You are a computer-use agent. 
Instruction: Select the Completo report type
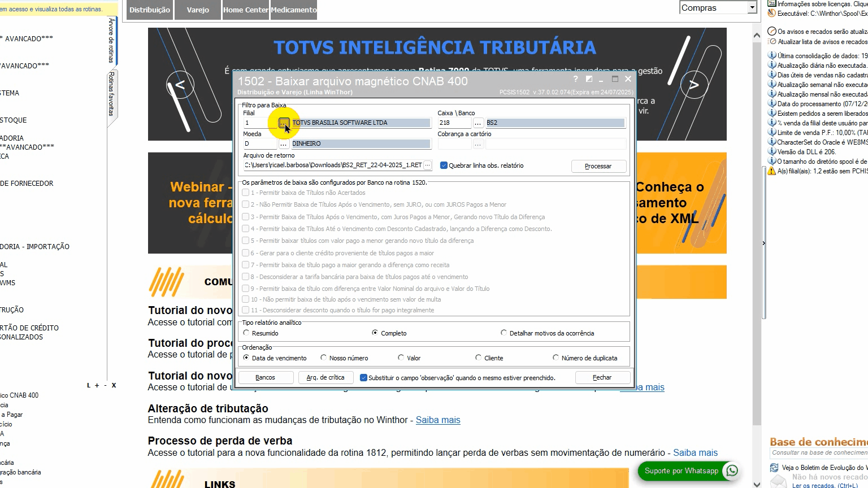[x=375, y=333]
